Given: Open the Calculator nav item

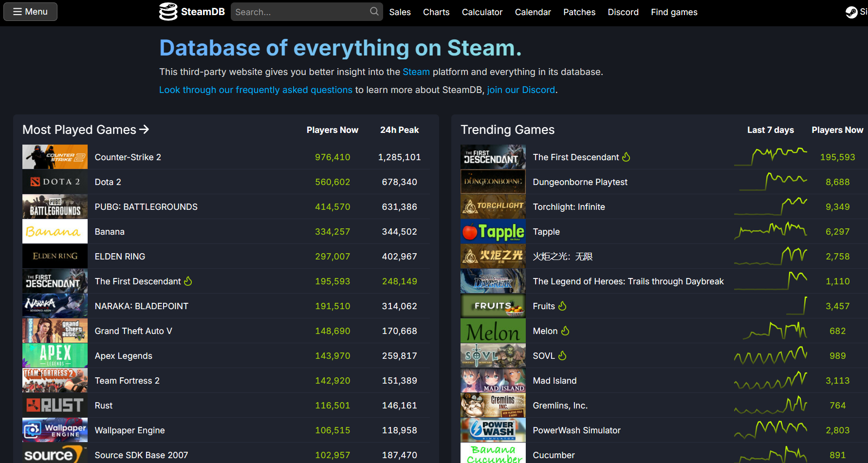Looking at the screenshot, I should tap(482, 12).
